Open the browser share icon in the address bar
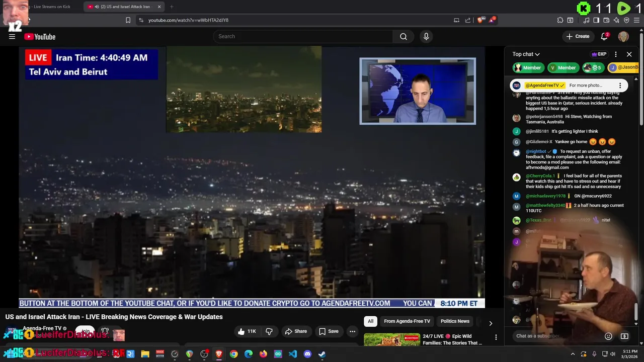 click(468, 20)
